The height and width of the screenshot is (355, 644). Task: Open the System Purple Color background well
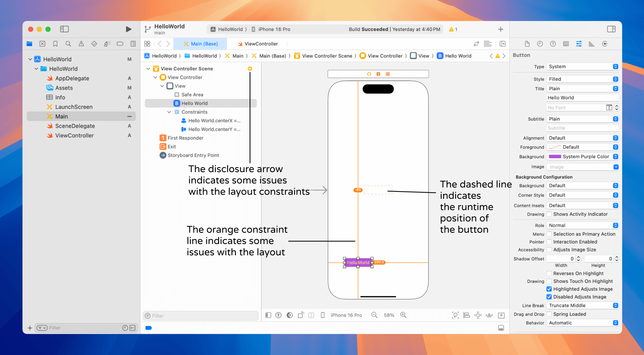[582, 156]
